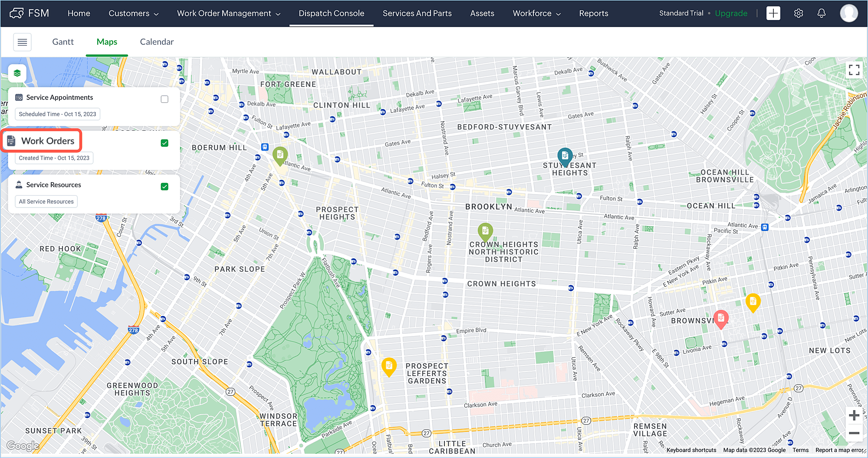
Task: Switch to the Gantt tab
Action: [x=63, y=42]
